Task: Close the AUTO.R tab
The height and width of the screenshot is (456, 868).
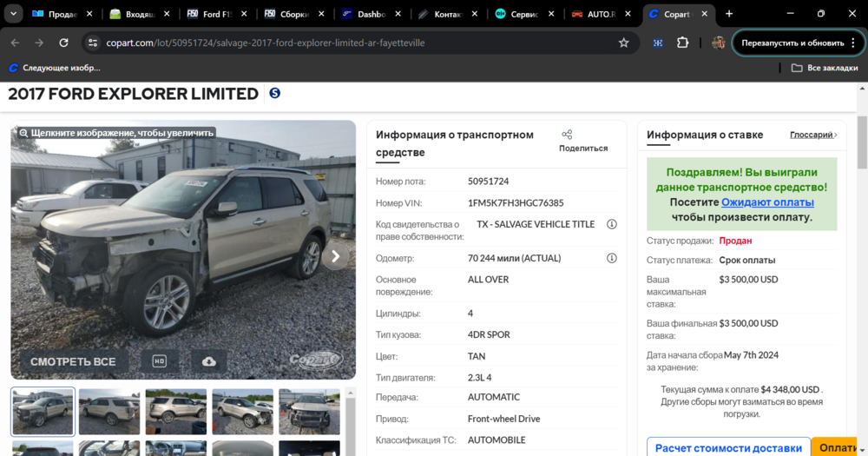Action: 628,15
